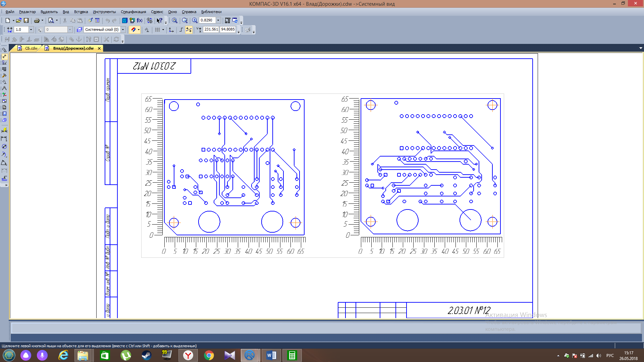
Task: Toggle the grid display button
Action: pyautogui.click(x=157, y=29)
